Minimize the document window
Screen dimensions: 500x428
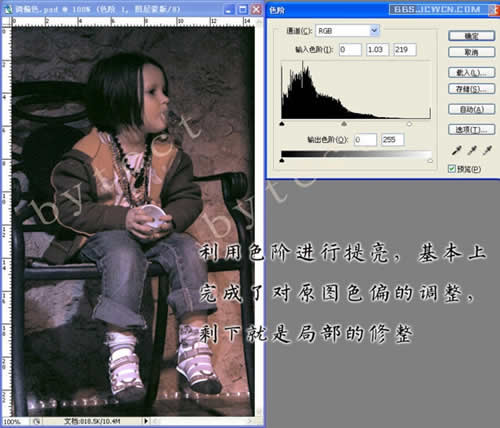pyautogui.click(x=229, y=10)
